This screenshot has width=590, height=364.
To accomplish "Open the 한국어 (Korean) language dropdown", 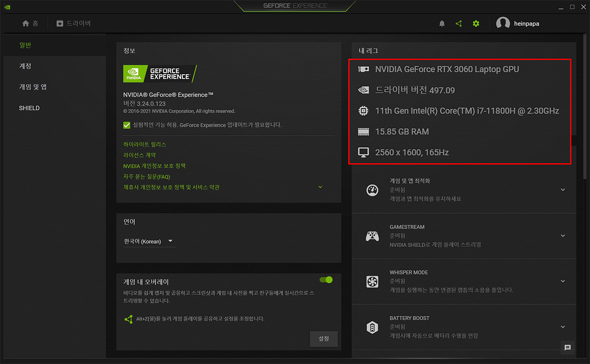I will pyautogui.click(x=149, y=241).
